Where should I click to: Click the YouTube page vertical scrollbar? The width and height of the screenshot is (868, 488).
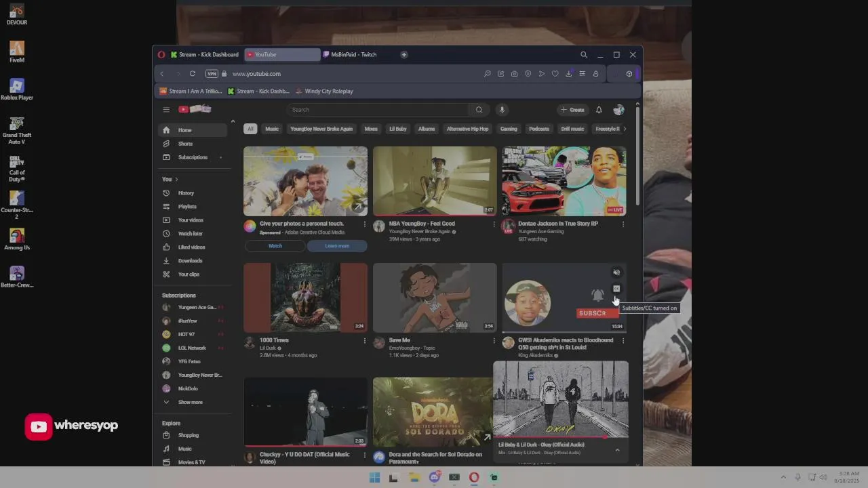637,156
